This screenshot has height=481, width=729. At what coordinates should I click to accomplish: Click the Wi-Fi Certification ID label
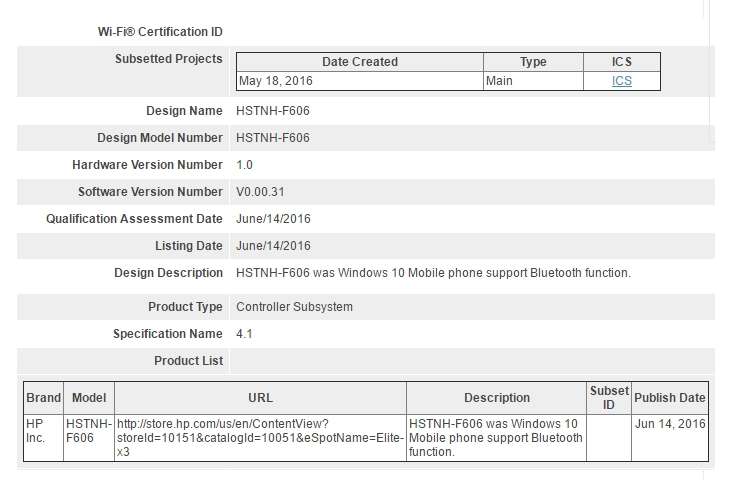point(160,32)
